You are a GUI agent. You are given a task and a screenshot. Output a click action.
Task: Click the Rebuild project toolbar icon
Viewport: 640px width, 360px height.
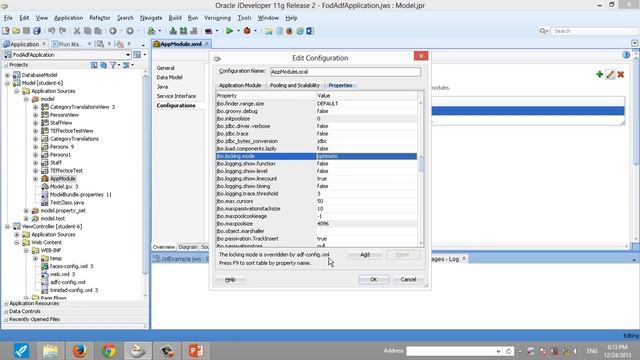(183, 31)
